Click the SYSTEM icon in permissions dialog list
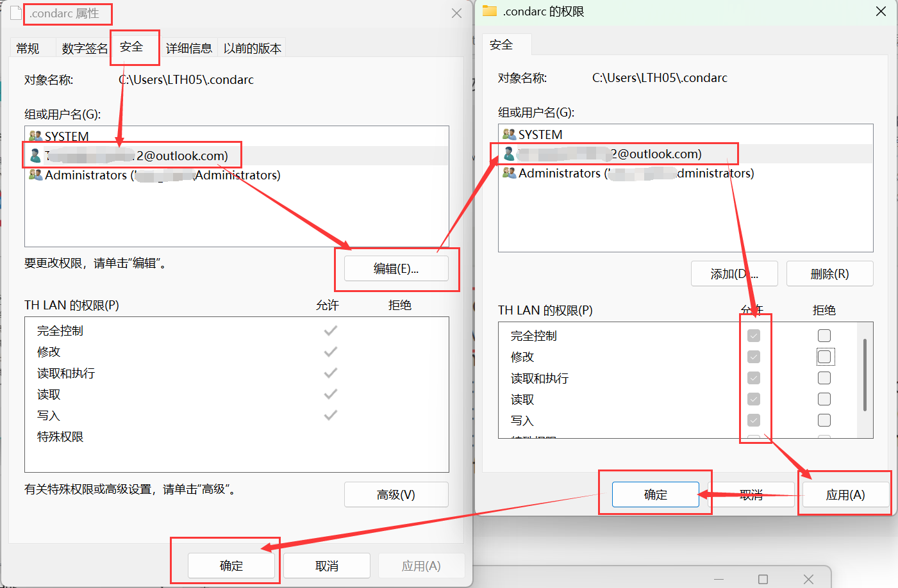This screenshot has height=588, width=898. pos(510,134)
